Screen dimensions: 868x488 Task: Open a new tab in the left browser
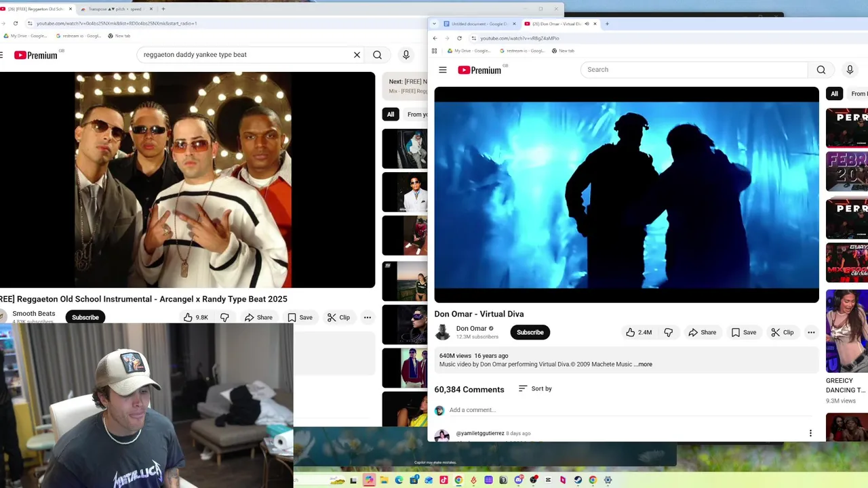(x=163, y=9)
